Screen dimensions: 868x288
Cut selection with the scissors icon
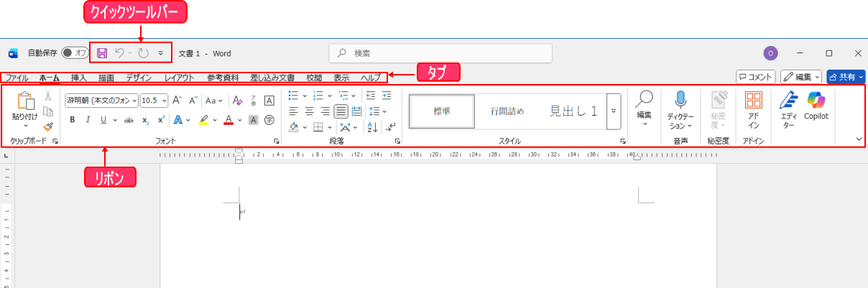pyautogui.click(x=48, y=96)
